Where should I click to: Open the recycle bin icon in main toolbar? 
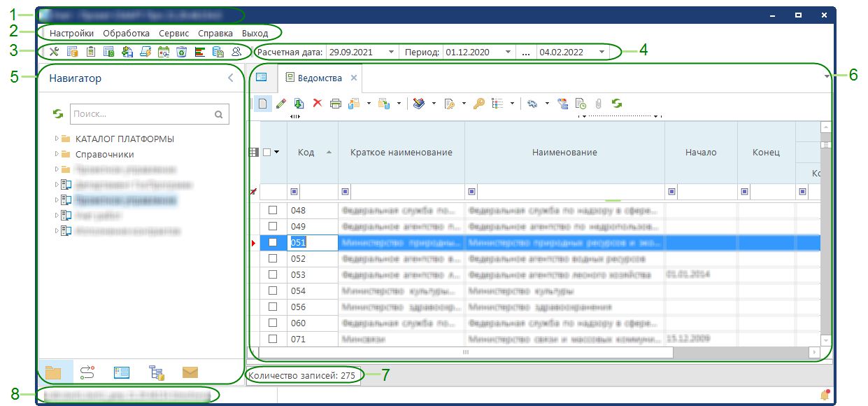(181, 52)
